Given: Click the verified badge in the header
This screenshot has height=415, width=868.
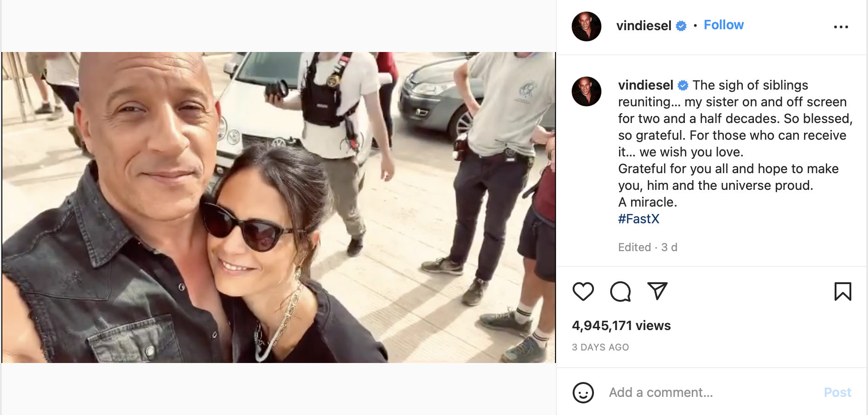Looking at the screenshot, I should (681, 26).
